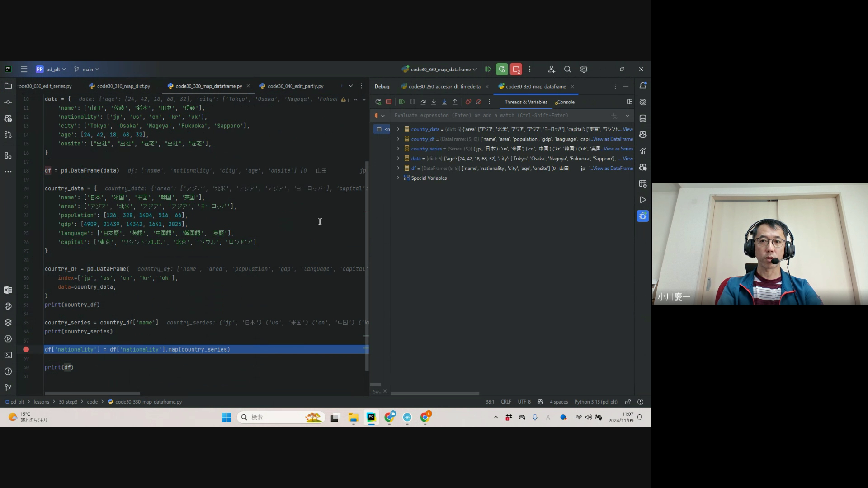868x488 pixels.
Task: Toggle Mute Breakpoints in debugger toolbar
Action: [x=479, y=102]
